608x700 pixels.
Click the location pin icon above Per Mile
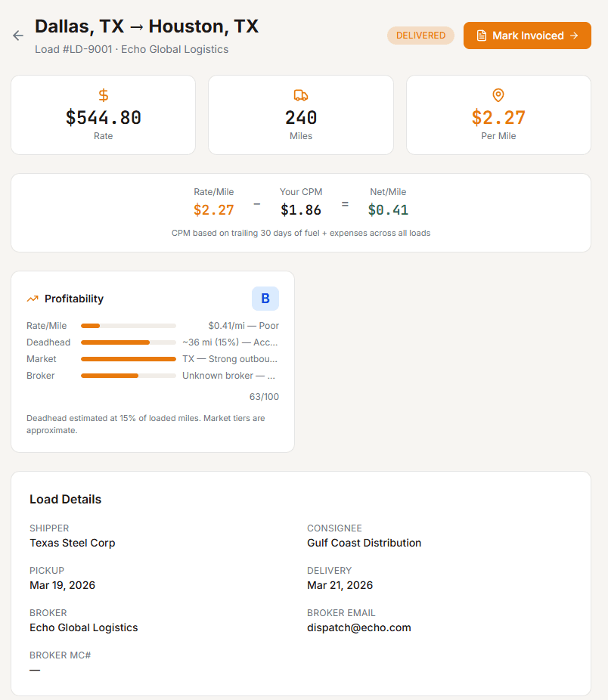click(x=498, y=95)
